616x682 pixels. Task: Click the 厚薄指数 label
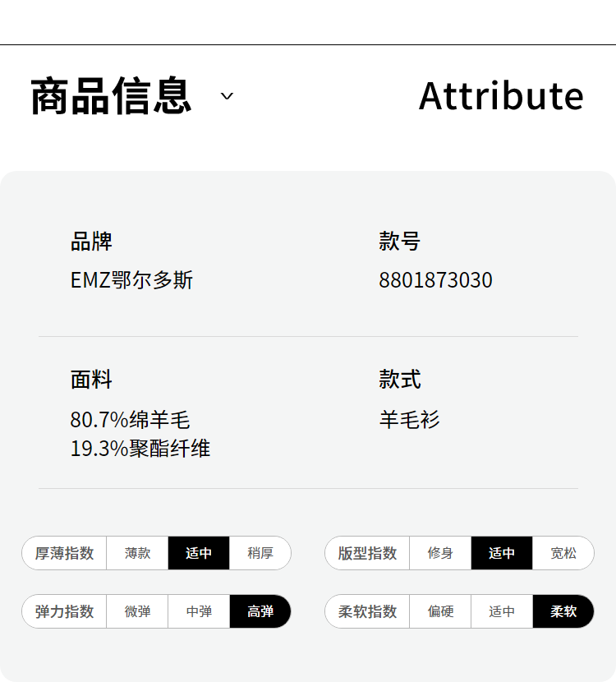point(65,553)
